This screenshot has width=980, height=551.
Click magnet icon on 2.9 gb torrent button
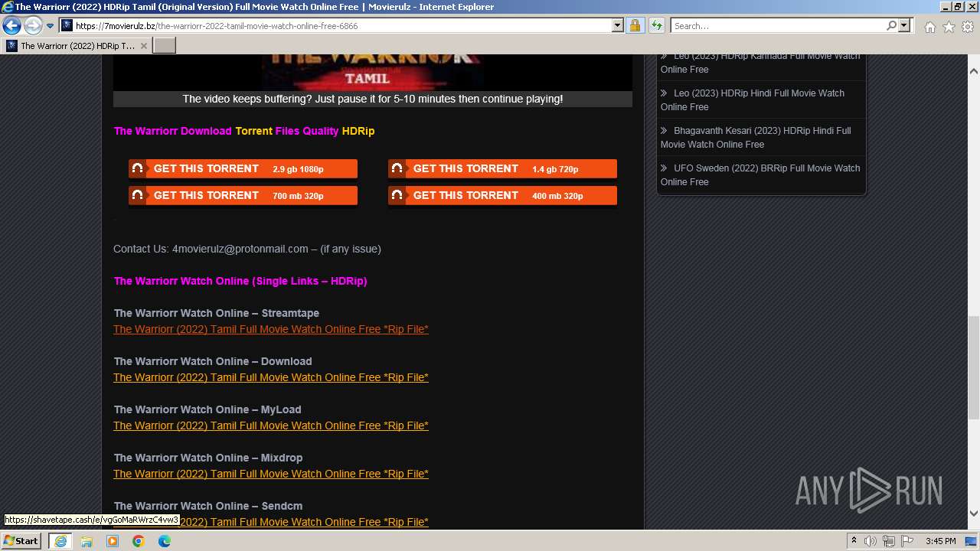coord(138,169)
